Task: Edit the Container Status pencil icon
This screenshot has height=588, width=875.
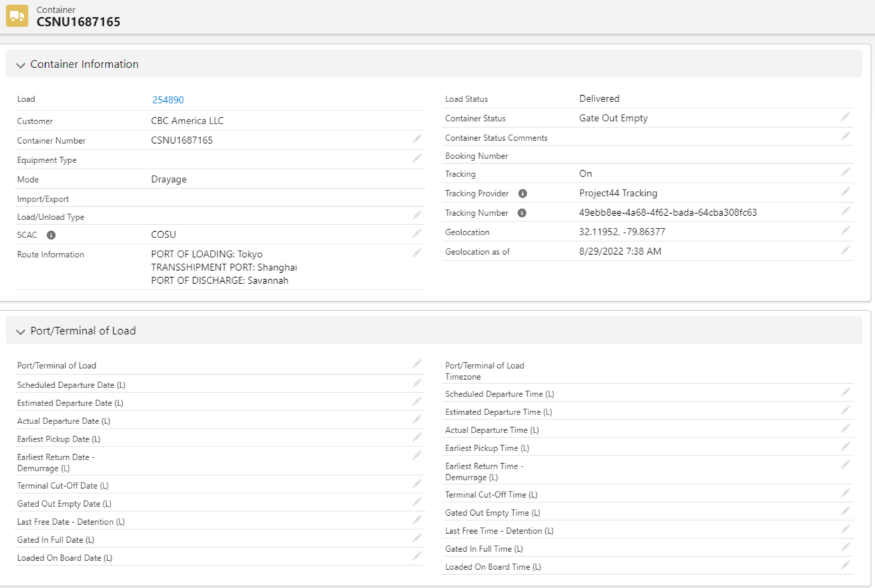Action: point(845,117)
